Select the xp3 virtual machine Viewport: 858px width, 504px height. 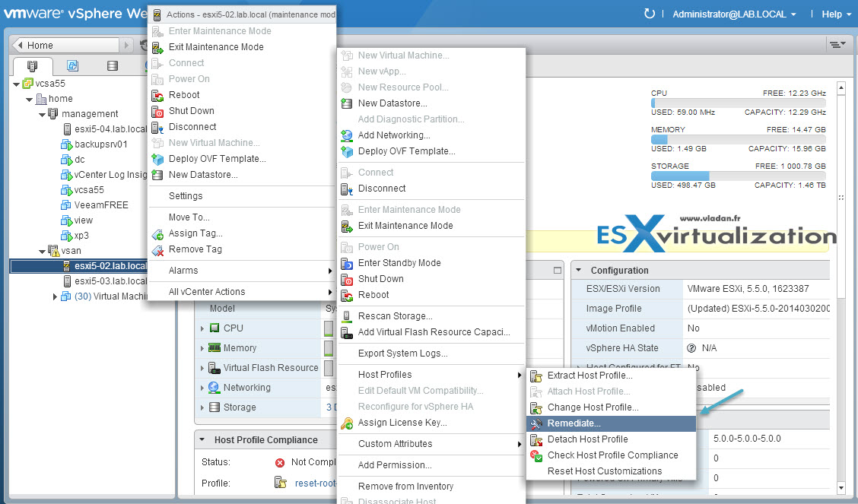point(81,236)
